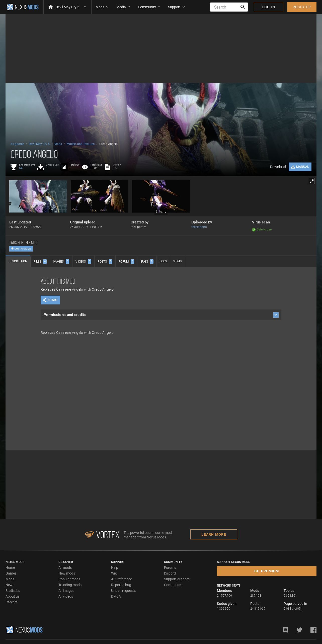Open the Devil May Cry 5 game dropdown
The width and height of the screenshot is (322, 644).
pyautogui.click(x=67, y=7)
